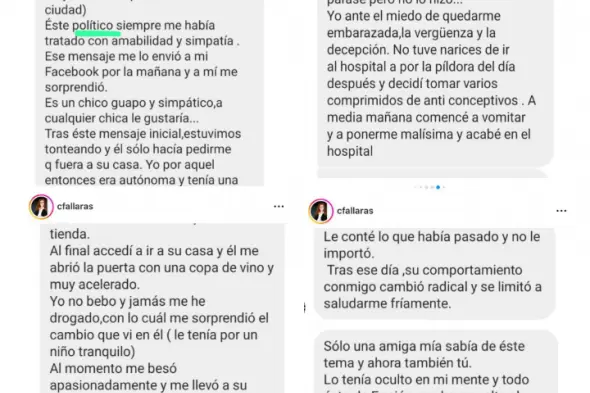Click 'saludarme fríamente.' in the right bubble
This screenshot has width=590, height=393.
point(387,304)
